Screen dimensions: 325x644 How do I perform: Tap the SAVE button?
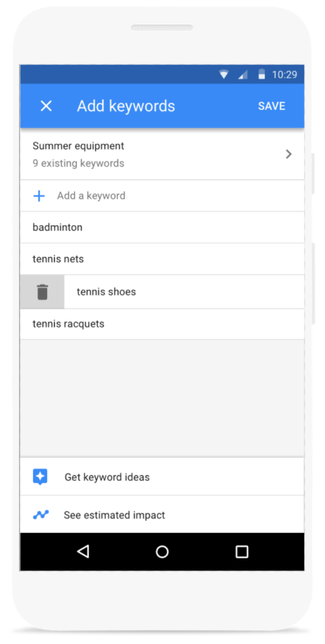[x=271, y=106]
